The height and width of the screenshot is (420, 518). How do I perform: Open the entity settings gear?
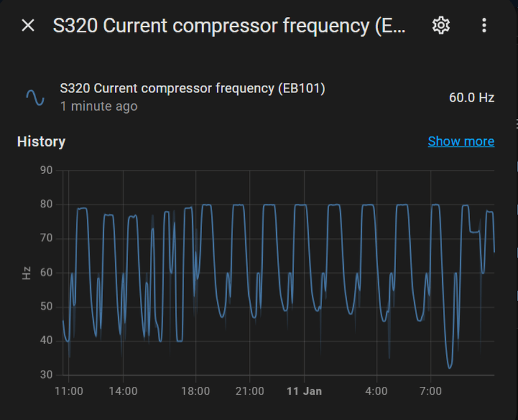[441, 25]
